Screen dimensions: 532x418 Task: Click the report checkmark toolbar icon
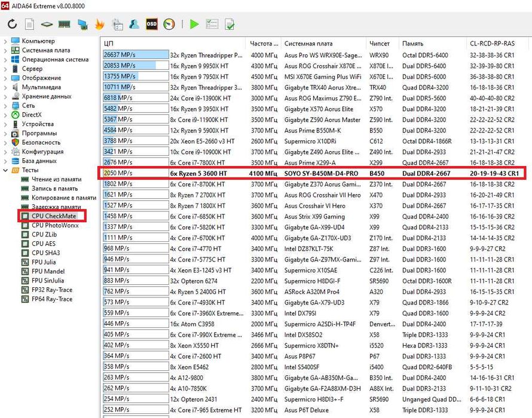[x=230, y=24]
